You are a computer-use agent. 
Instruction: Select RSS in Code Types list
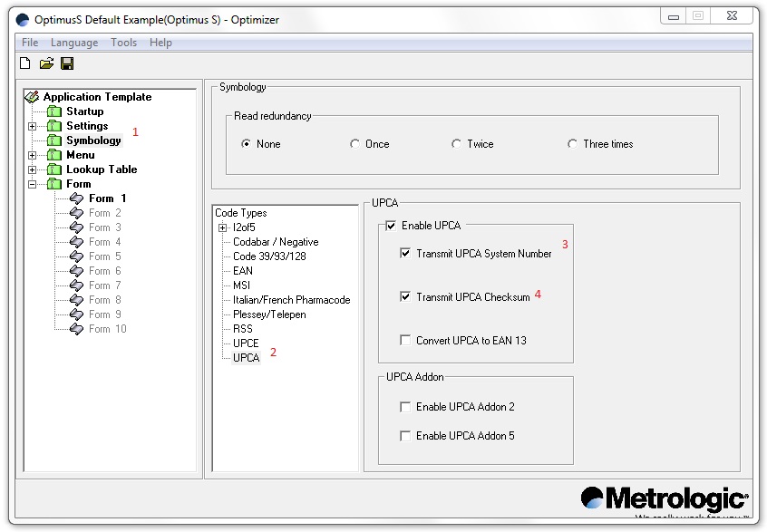[x=243, y=329]
